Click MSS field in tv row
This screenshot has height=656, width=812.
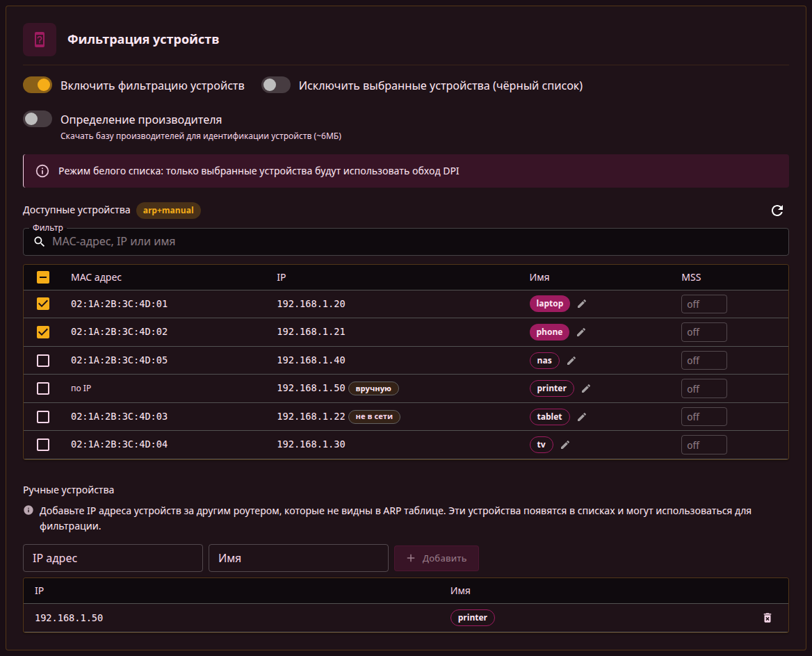704,445
